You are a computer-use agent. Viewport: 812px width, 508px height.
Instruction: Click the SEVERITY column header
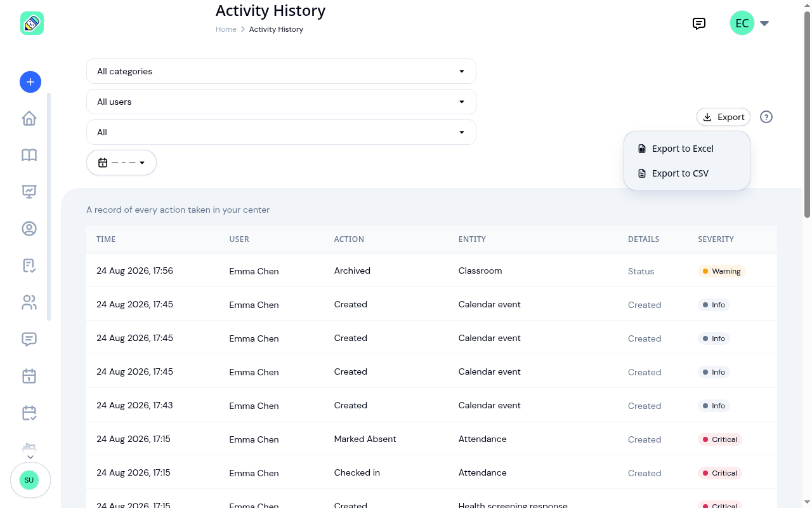[716, 239]
